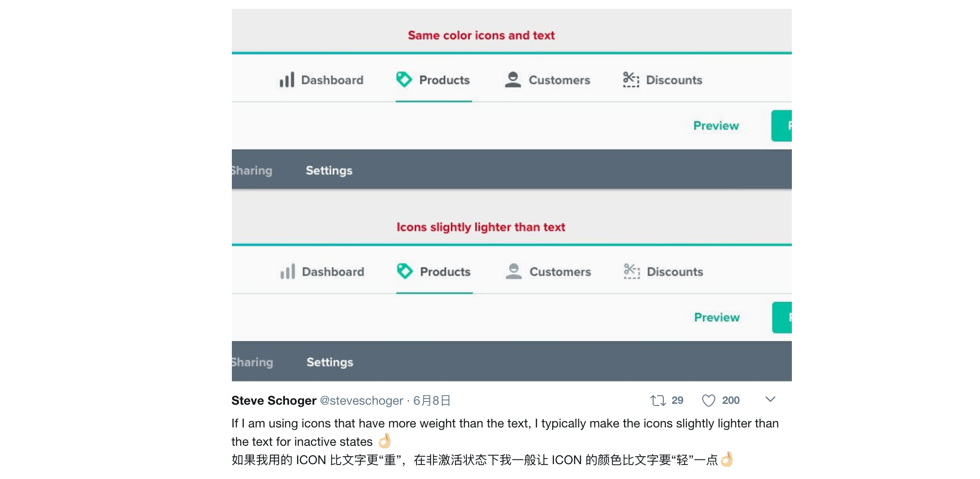
Task: Click the lighter person icon in lower example
Action: 514,271
